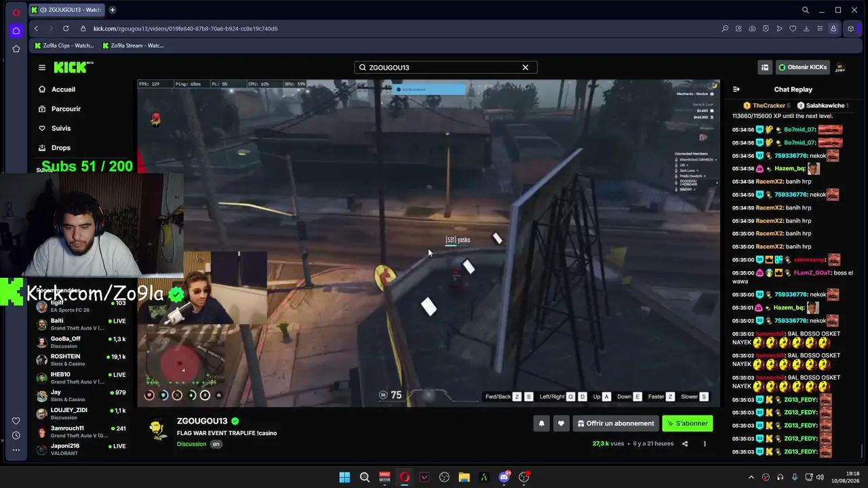Open ROSHTEIN recommended channel
This screenshot has height=488, width=868.
[81, 360]
